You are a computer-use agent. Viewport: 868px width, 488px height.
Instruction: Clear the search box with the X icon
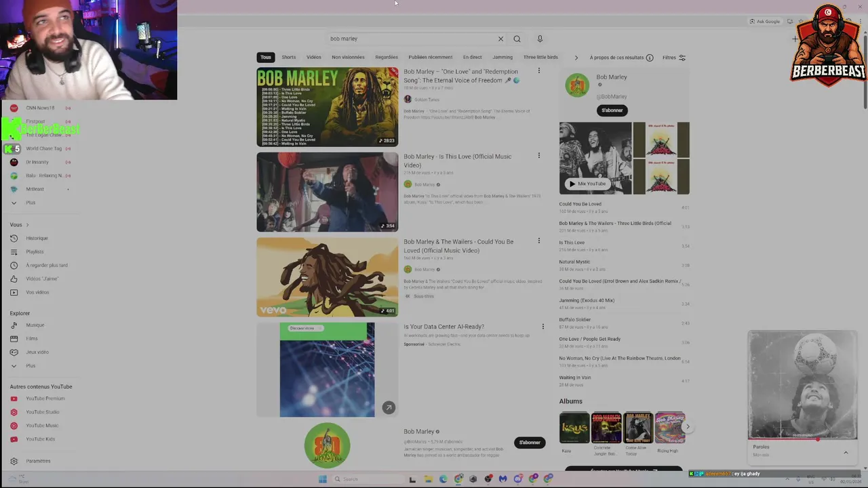click(500, 39)
